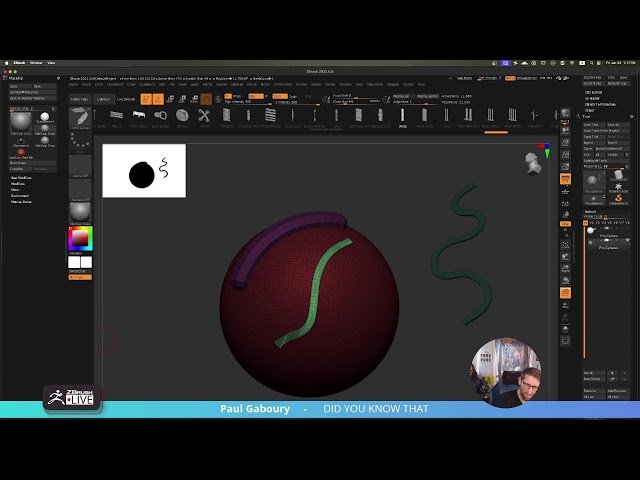Expand the Matcap Maker section
640x480 pixels.
20,202
